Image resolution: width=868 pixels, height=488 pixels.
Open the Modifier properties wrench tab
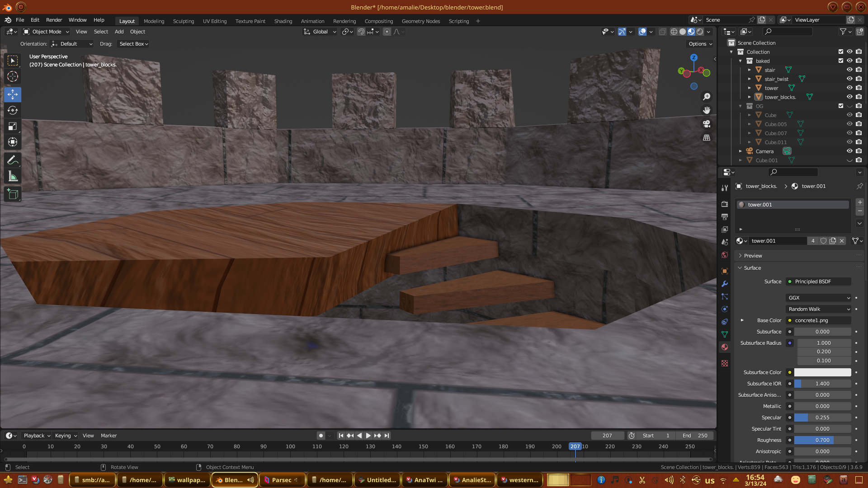click(725, 284)
